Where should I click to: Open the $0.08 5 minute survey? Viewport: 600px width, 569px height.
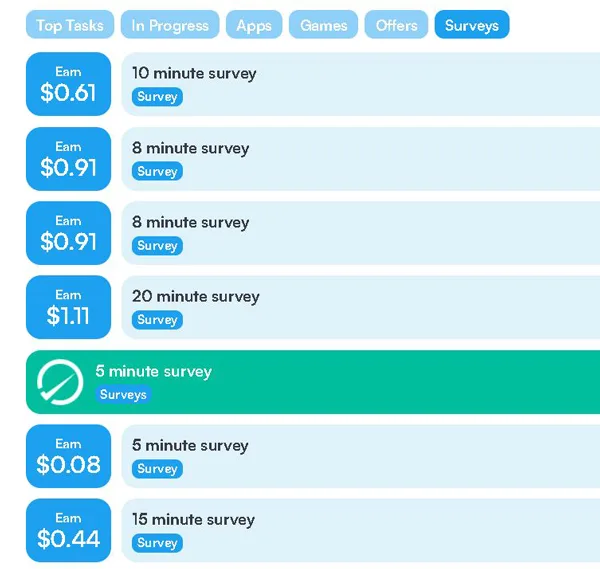[x=360, y=456]
